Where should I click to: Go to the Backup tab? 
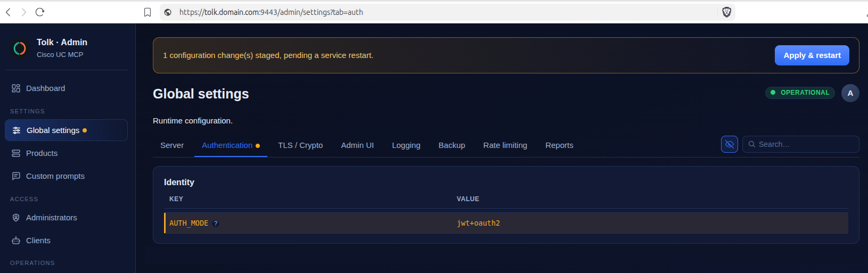(452, 145)
